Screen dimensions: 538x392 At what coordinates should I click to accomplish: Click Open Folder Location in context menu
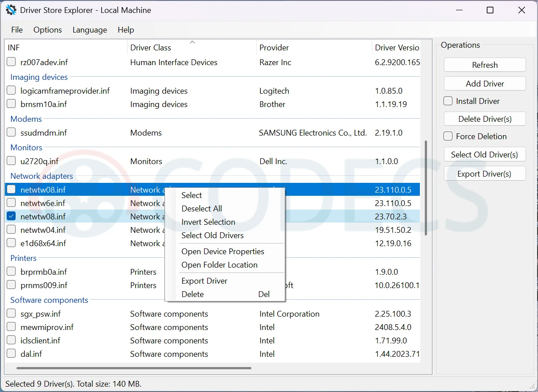219,265
